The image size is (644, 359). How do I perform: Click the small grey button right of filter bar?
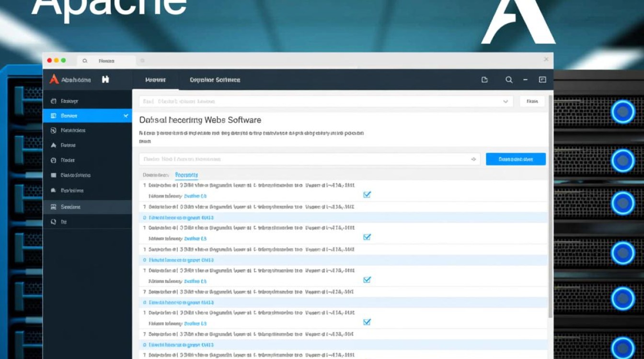click(532, 101)
